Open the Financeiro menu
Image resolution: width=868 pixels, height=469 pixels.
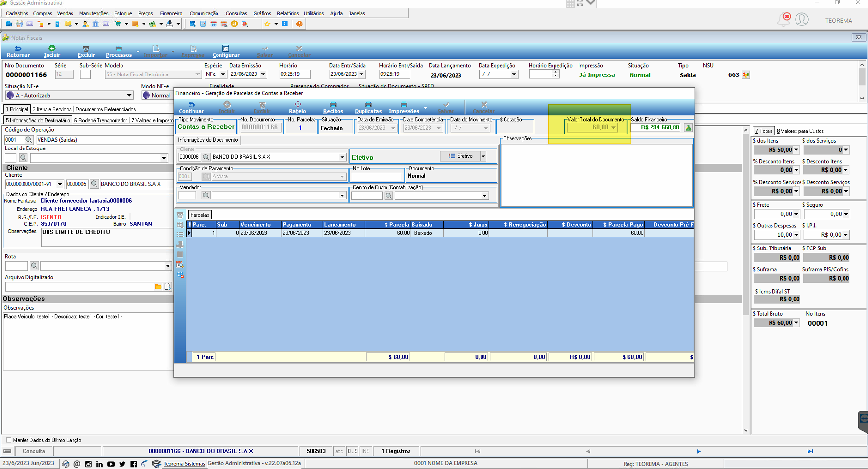click(171, 13)
